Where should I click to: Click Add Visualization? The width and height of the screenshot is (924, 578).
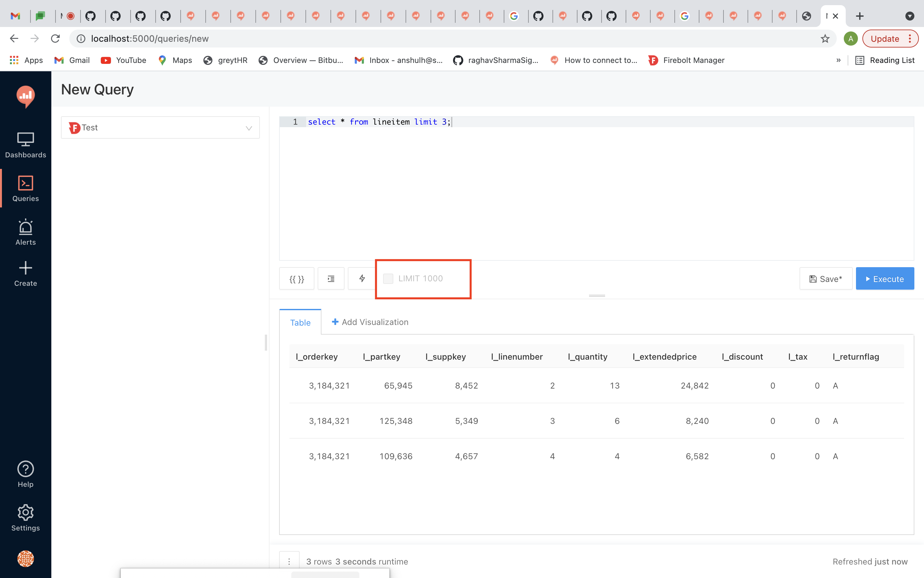370,322
